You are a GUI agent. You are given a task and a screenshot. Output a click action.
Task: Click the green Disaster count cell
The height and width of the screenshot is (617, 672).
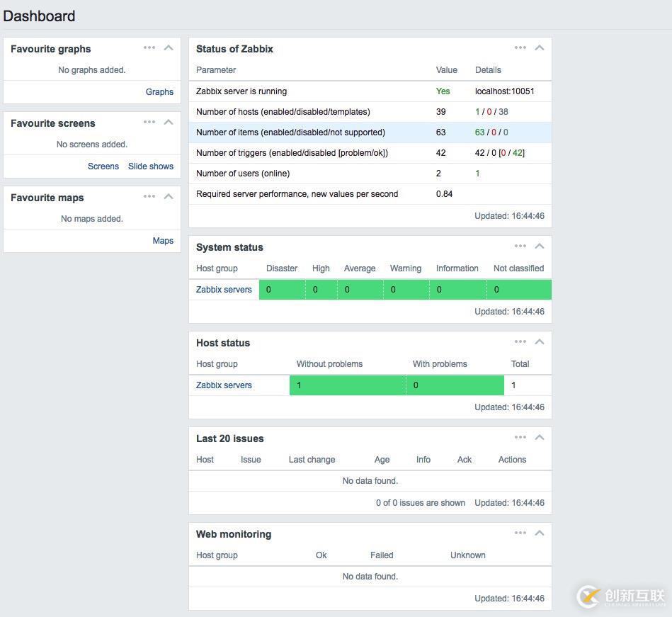coord(281,289)
